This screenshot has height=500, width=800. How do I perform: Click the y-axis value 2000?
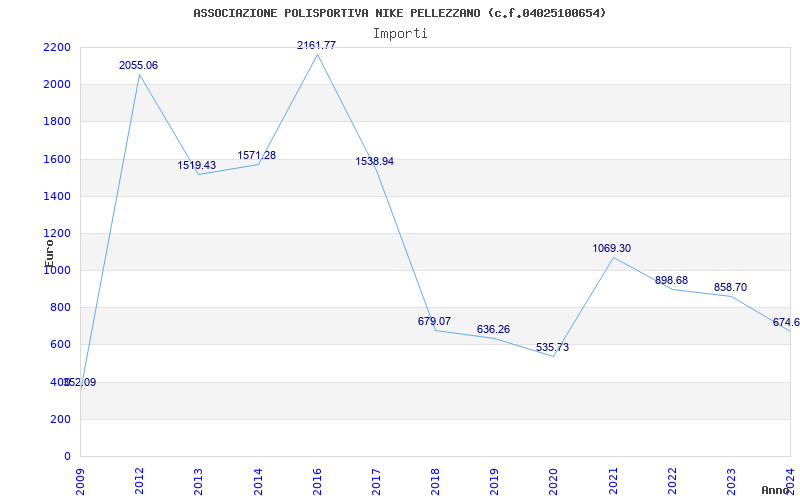coord(58,85)
